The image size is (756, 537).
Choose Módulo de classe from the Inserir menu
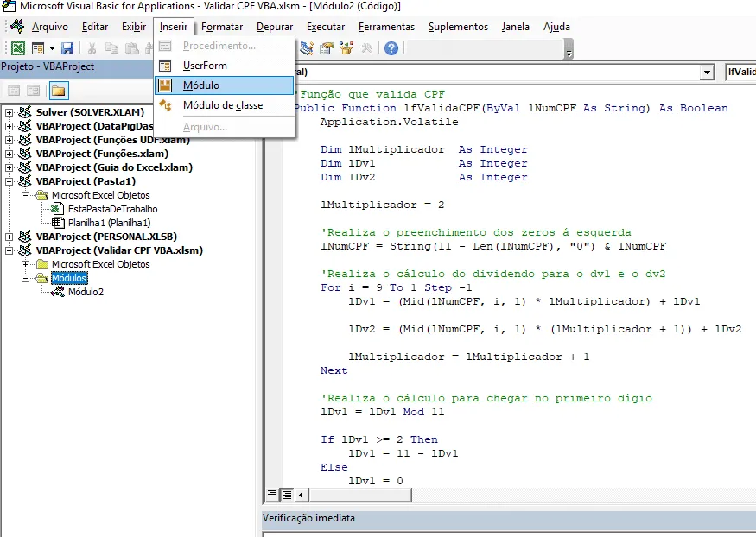(224, 105)
